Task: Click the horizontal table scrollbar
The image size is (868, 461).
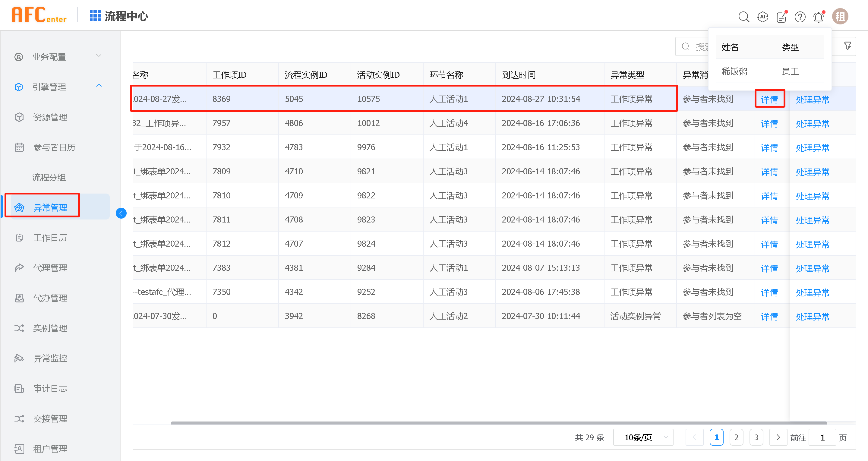Action: tap(499, 423)
